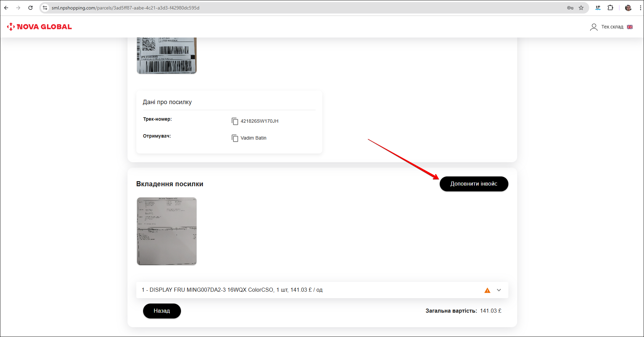Copy the recipient name Vadim Batin
The height and width of the screenshot is (337, 644).
pyautogui.click(x=235, y=138)
